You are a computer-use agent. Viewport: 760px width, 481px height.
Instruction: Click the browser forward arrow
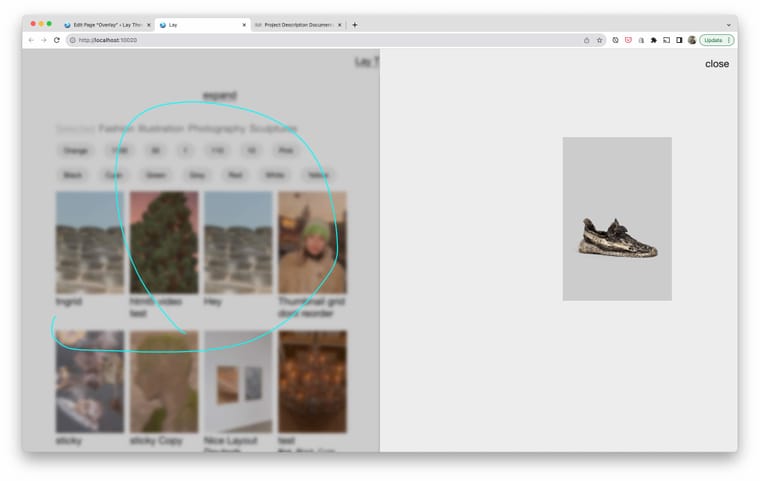(44, 40)
